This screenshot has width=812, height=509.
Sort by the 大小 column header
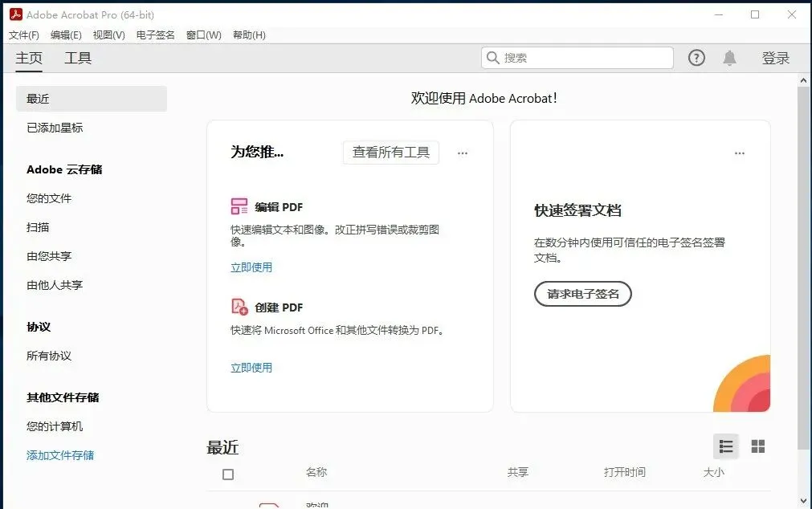coord(713,472)
